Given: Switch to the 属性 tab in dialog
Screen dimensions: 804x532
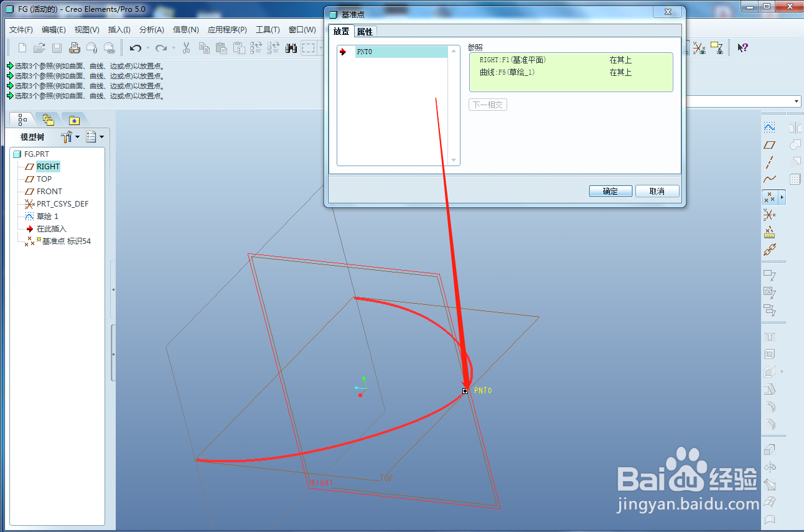Looking at the screenshot, I should pyautogui.click(x=365, y=32).
